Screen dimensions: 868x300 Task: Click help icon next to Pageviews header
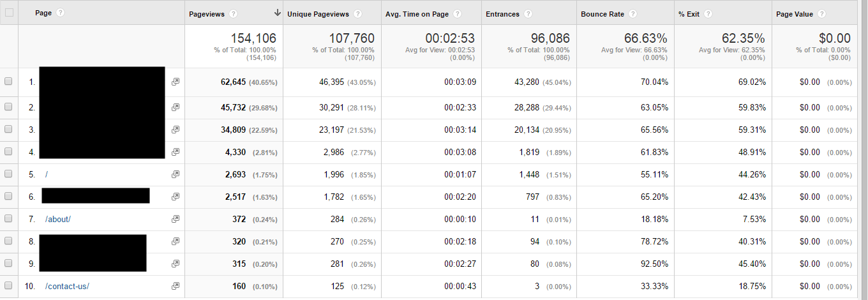pyautogui.click(x=234, y=13)
